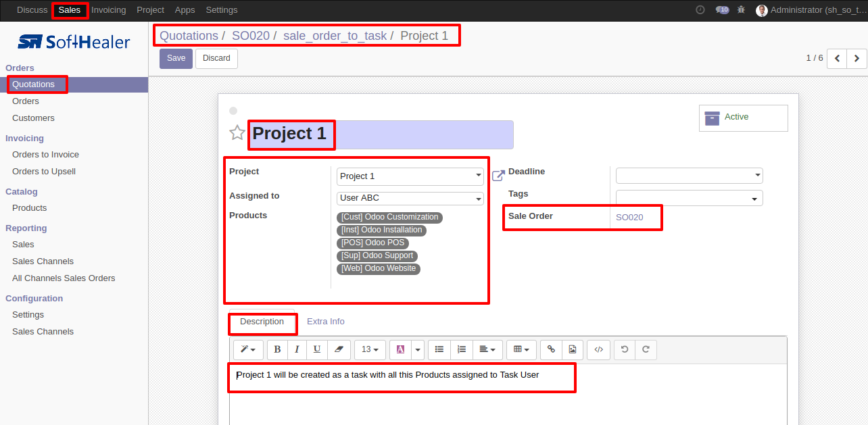Click the SoftHealer logo

coord(74,42)
